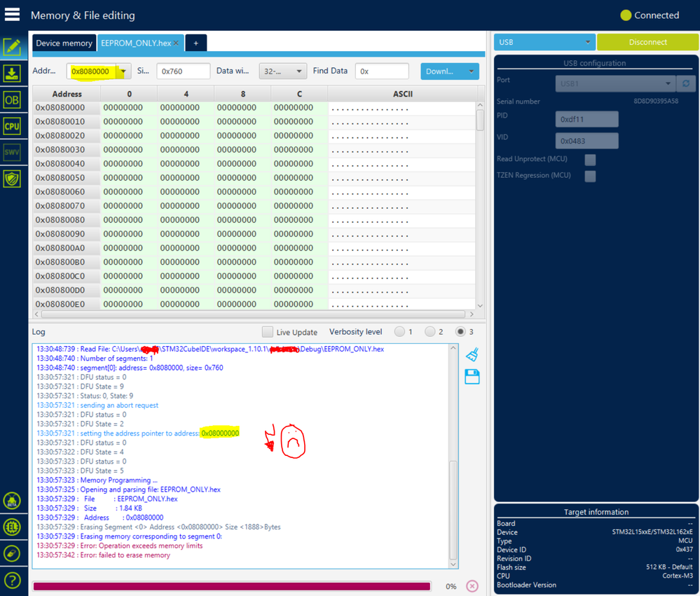Click the pill-shaped sidebar icon above help
Viewport: 700px width, 596px height.
(12, 553)
